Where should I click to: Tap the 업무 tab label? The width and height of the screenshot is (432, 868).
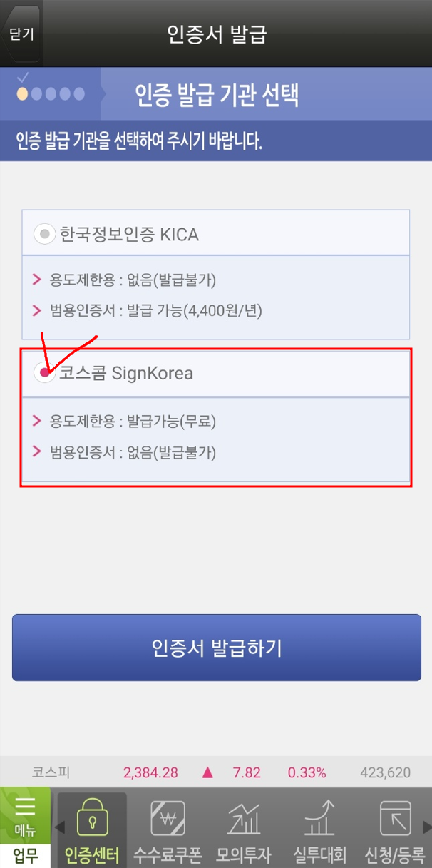(25, 855)
